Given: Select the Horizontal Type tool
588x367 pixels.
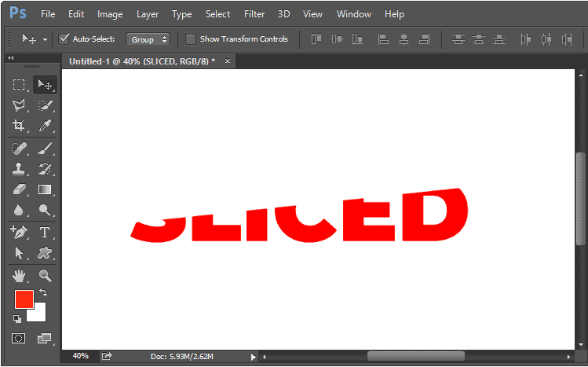Looking at the screenshot, I should pyautogui.click(x=45, y=233).
